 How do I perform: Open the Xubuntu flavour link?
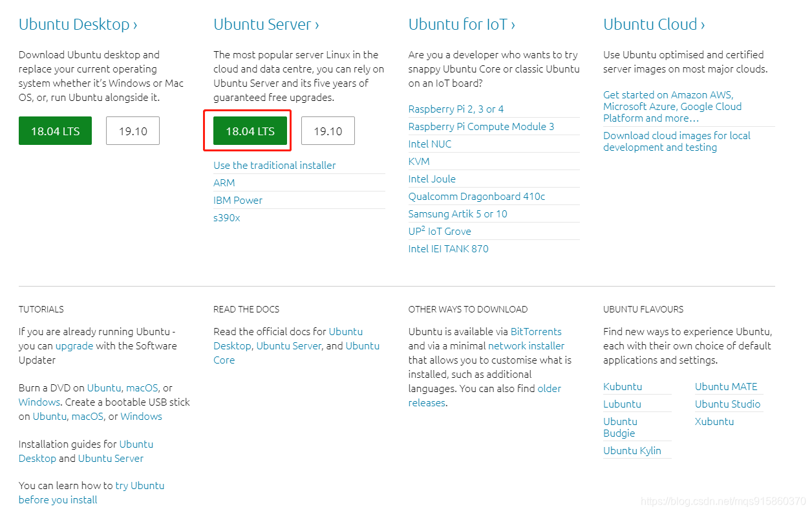click(714, 422)
